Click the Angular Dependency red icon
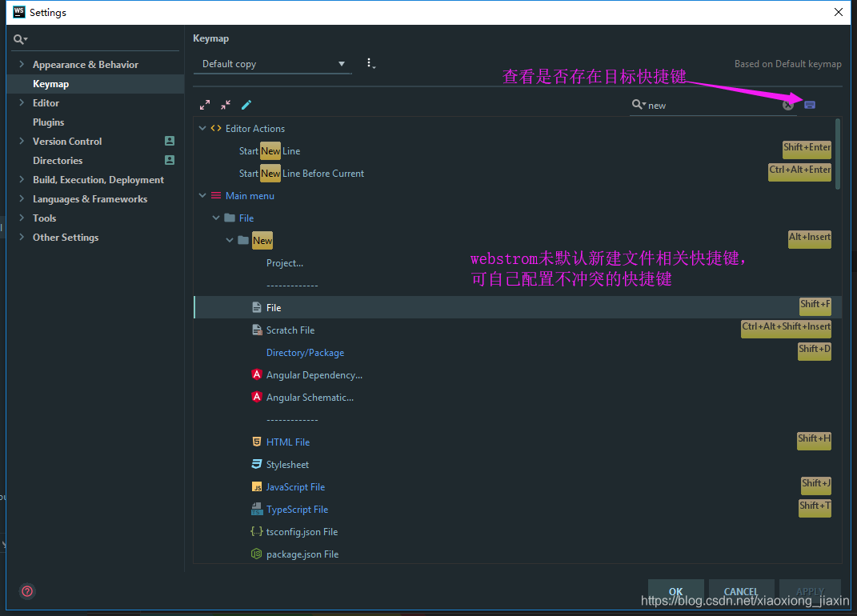 click(x=256, y=374)
